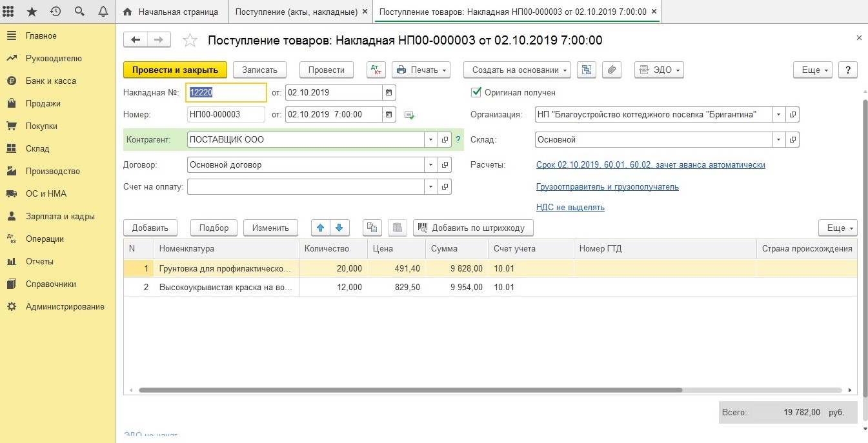Expand Создать на основании menu

click(518, 70)
